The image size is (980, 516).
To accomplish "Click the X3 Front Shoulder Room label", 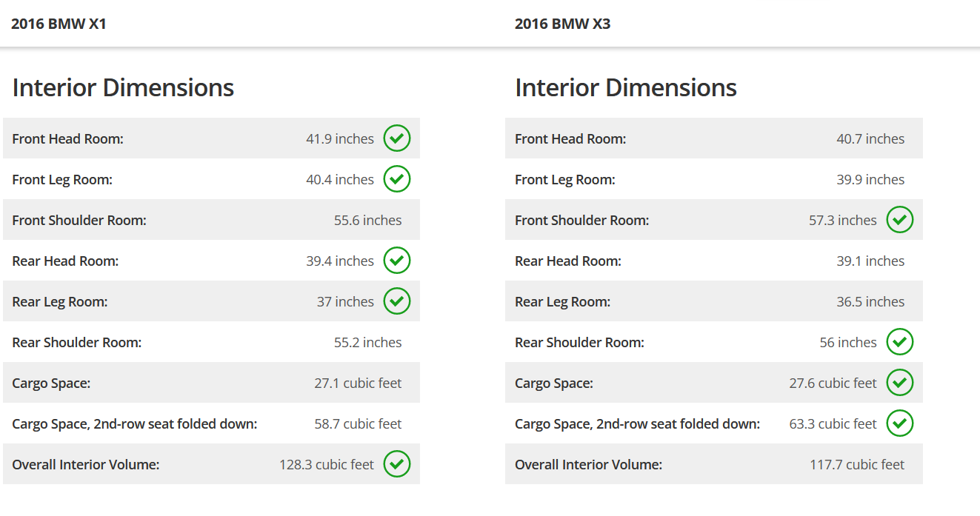I will (582, 221).
